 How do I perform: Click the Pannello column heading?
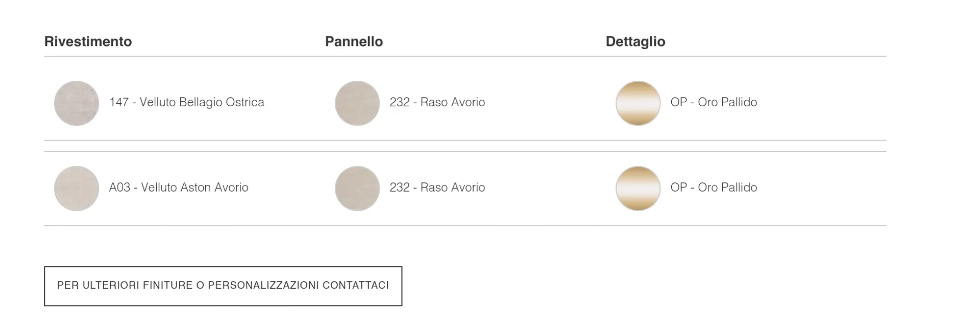click(x=354, y=41)
